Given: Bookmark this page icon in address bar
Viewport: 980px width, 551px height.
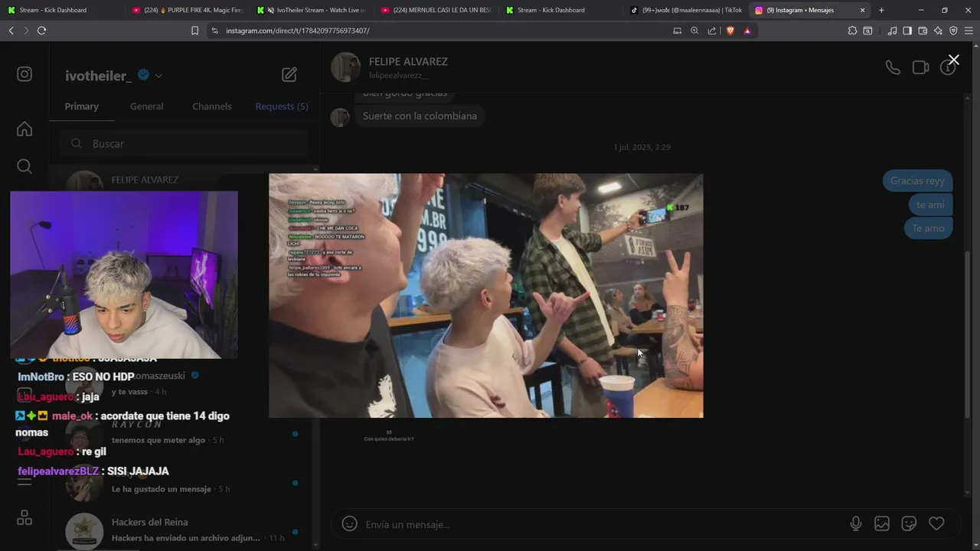Looking at the screenshot, I should coord(194,31).
